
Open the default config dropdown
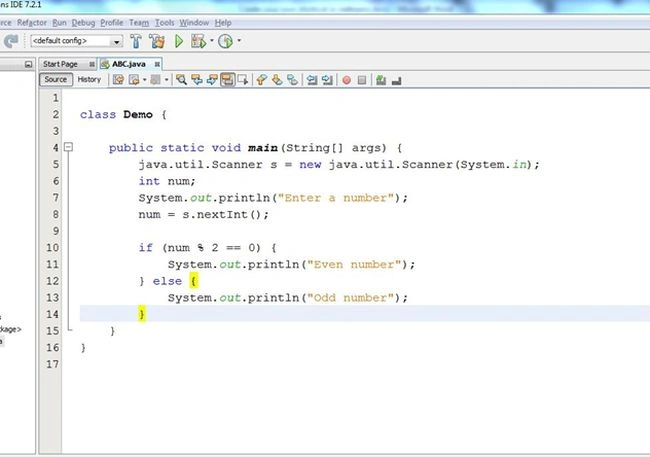tap(76, 41)
